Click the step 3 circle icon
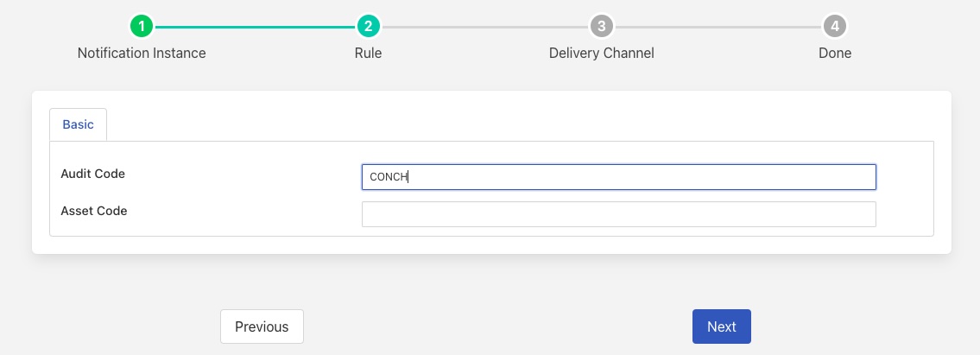Image resolution: width=980 pixels, height=355 pixels. pos(601,26)
